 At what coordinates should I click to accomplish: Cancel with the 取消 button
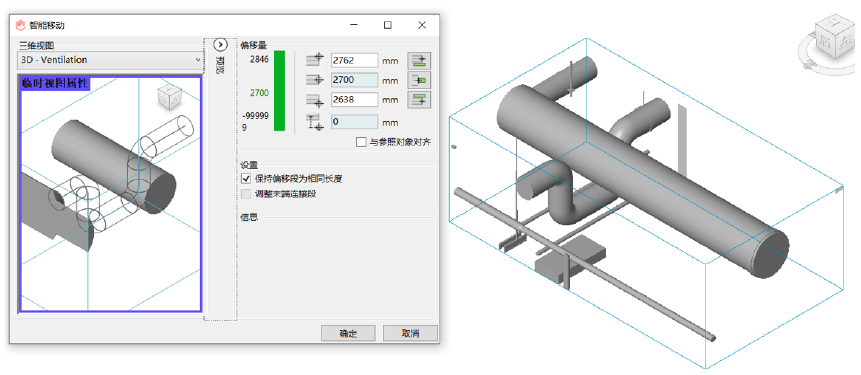pyautogui.click(x=410, y=333)
